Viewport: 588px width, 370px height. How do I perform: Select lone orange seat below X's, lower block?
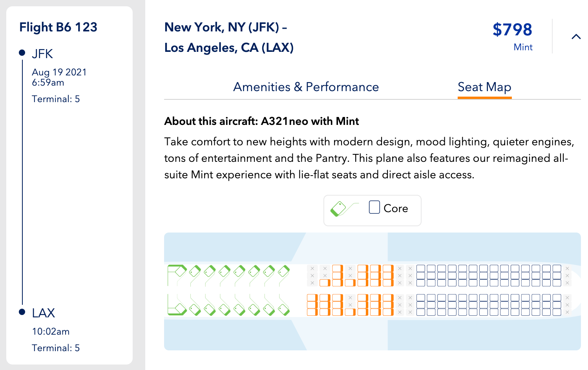pos(351,312)
